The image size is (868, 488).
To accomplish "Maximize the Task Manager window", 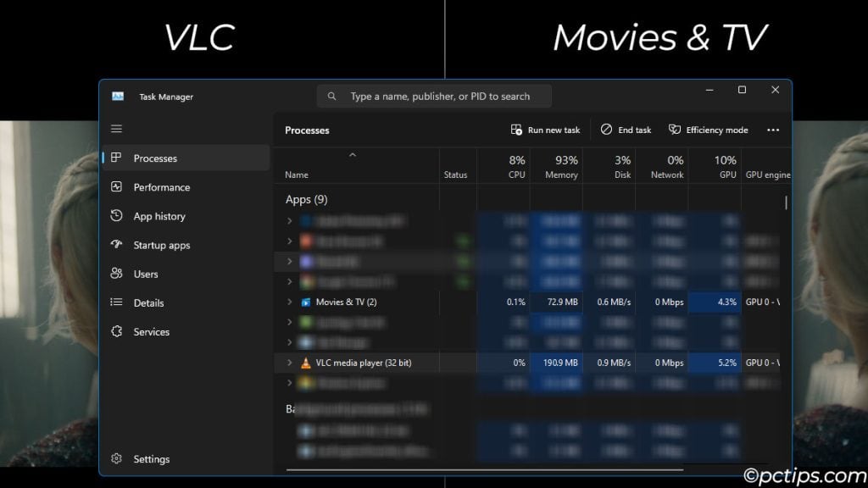I will [743, 90].
